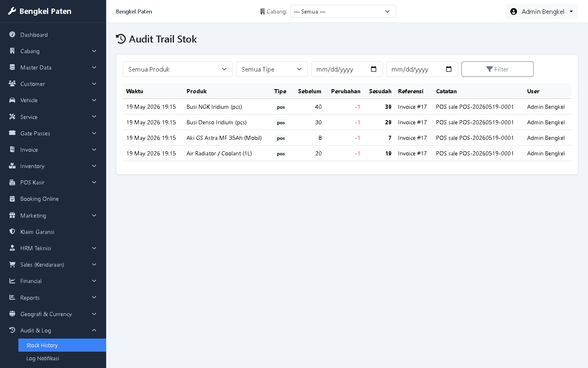Click the HRM Teknisi person icon
This screenshot has width=588, height=368.
click(12, 248)
